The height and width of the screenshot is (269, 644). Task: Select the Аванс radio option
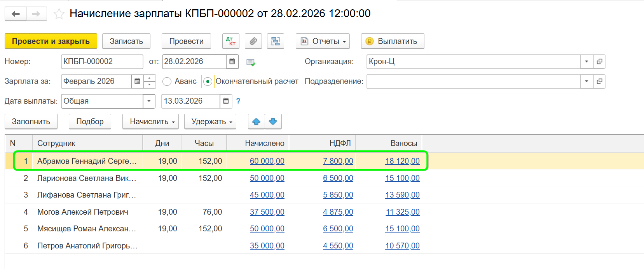pyautogui.click(x=167, y=82)
